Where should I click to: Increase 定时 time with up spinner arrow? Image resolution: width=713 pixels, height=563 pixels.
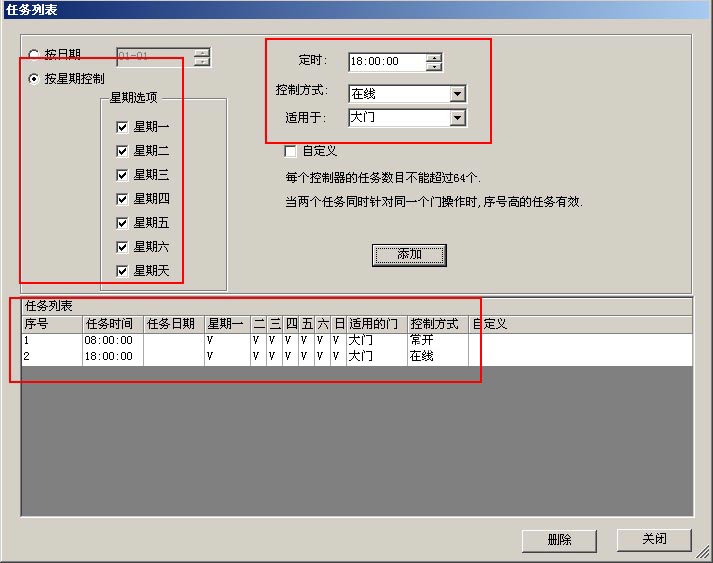[x=434, y=58]
